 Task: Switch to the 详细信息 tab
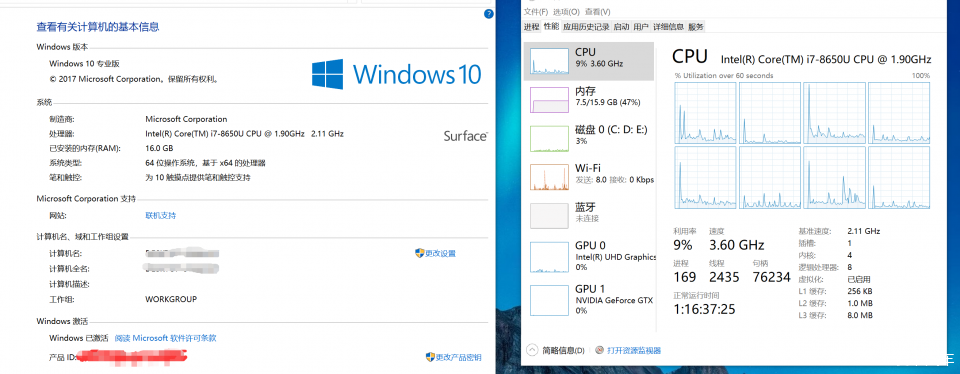669,27
